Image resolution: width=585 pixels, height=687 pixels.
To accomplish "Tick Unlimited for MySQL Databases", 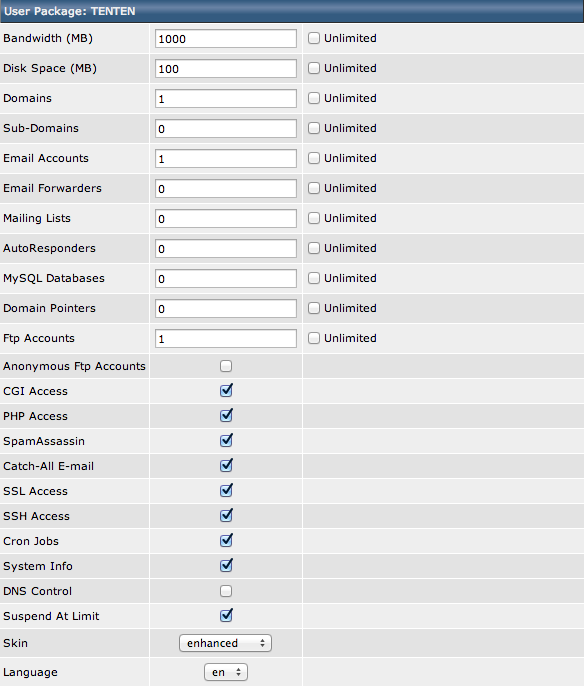I will pyautogui.click(x=314, y=278).
